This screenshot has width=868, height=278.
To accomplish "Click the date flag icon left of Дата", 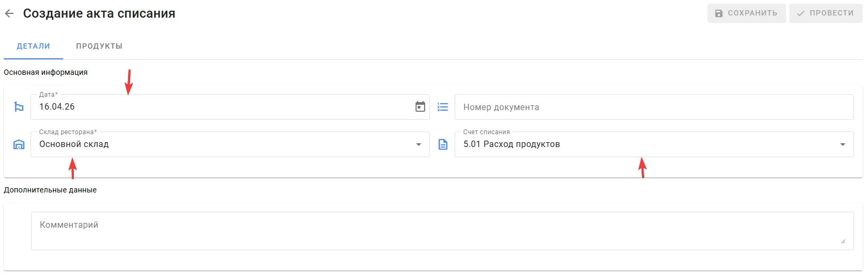I will point(19,107).
